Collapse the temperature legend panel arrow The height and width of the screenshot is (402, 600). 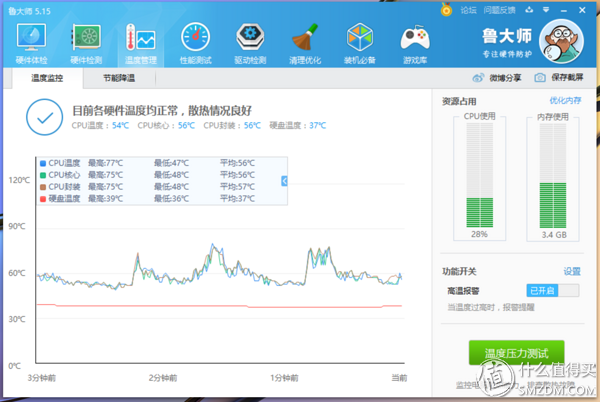tap(284, 181)
